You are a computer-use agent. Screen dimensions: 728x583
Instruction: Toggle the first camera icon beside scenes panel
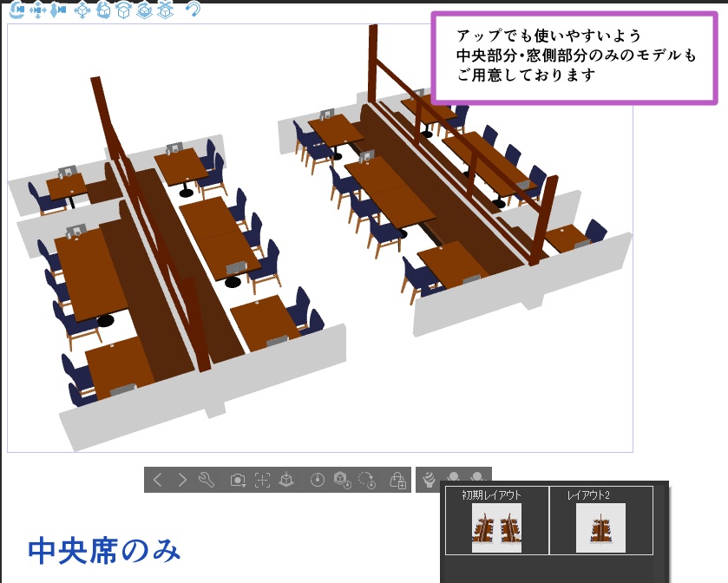pyautogui.click(x=454, y=478)
